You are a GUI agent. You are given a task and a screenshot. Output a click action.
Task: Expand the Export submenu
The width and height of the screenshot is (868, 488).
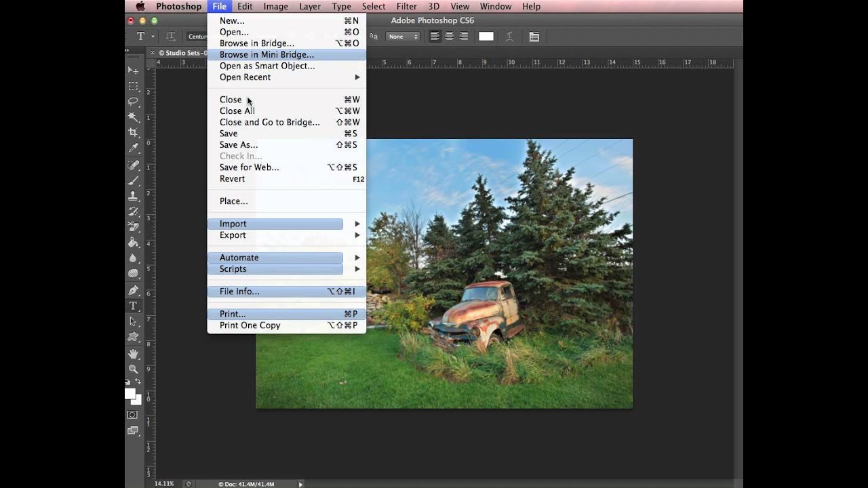[286, 235]
